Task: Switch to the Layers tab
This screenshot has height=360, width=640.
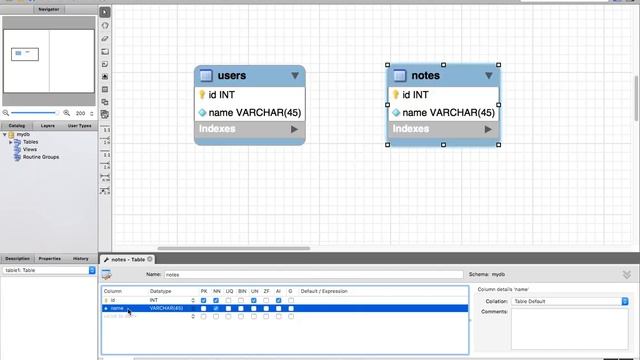Action: [48, 126]
